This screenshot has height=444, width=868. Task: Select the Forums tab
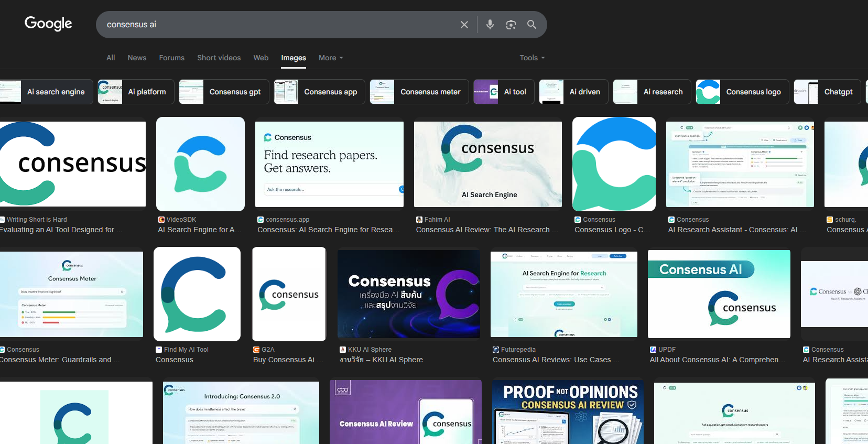pos(171,58)
